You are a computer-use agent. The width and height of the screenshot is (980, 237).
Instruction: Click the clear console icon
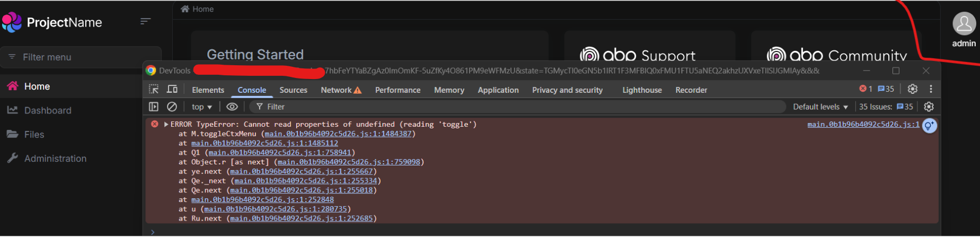[x=172, y=107]
